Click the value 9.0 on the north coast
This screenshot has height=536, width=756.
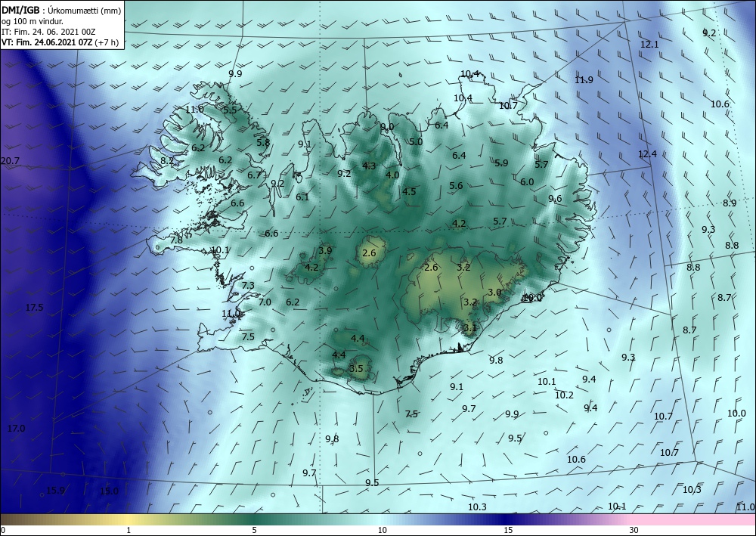click(x=387, y=127)
